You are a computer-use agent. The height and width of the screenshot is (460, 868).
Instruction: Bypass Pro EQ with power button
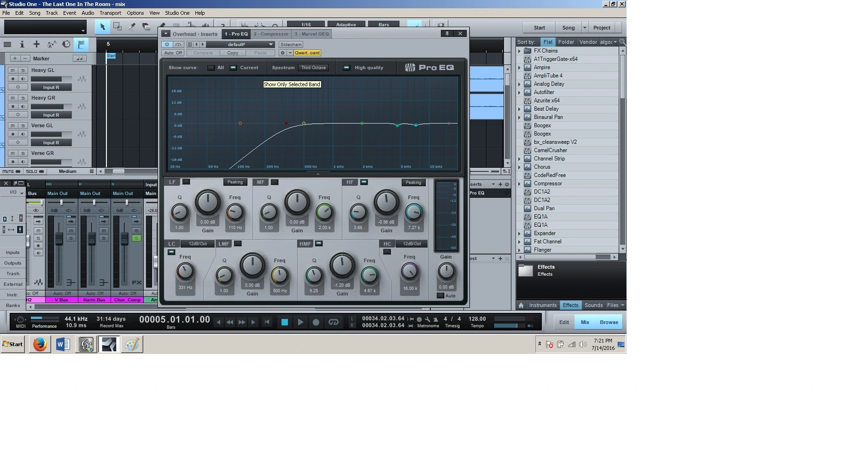click(x=167, y=45)
